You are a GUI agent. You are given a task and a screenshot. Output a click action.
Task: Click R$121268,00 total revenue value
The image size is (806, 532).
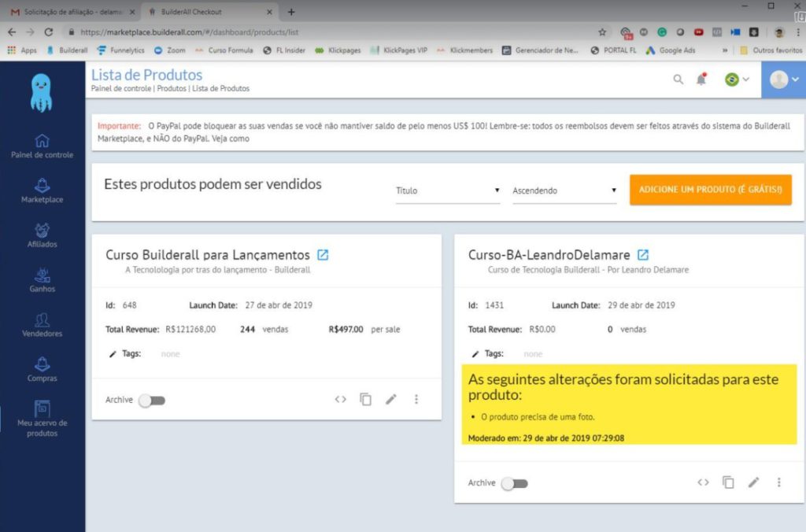tap(190, 330)
